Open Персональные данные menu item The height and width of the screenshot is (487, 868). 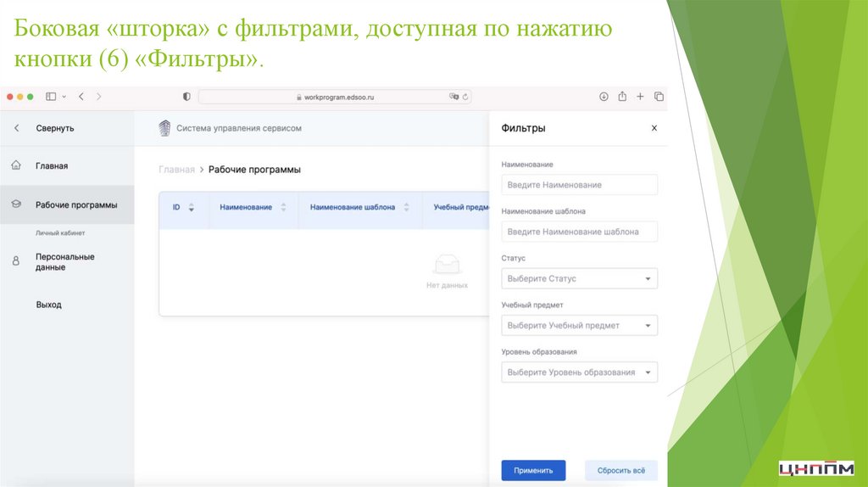point(64,261)
